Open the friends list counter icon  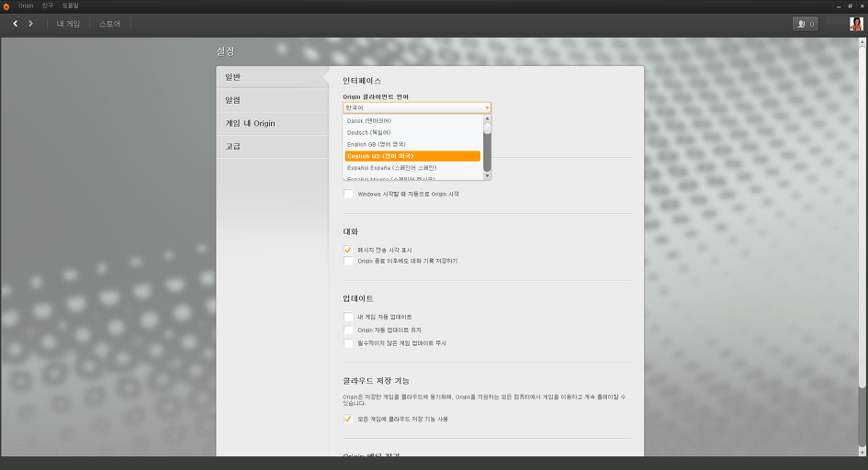point(806,24)
